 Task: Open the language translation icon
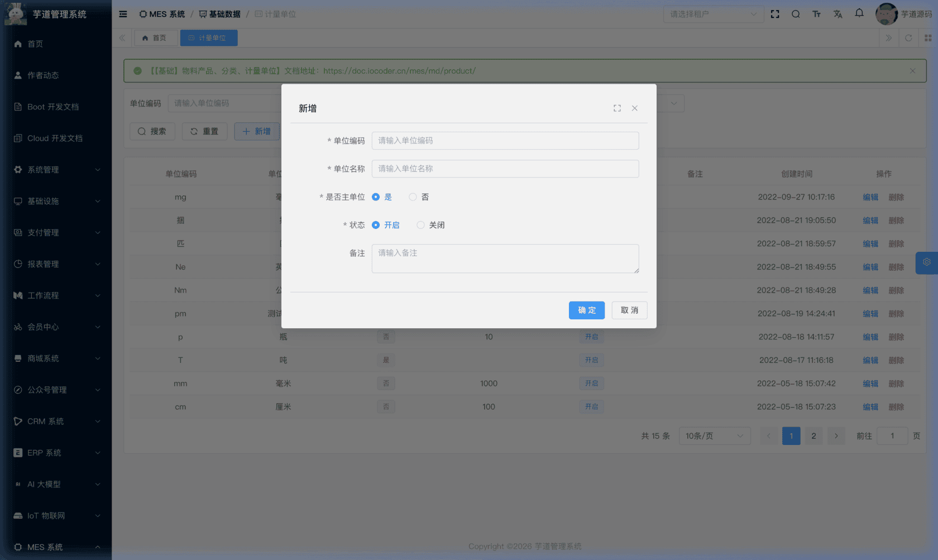tap(837, 14)
